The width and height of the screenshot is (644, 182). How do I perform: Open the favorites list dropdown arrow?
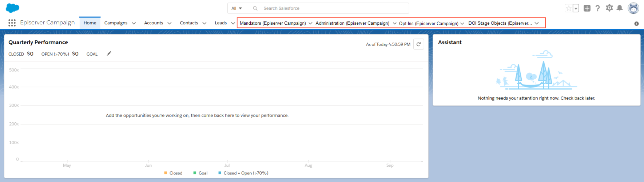(x=576, y=8)
